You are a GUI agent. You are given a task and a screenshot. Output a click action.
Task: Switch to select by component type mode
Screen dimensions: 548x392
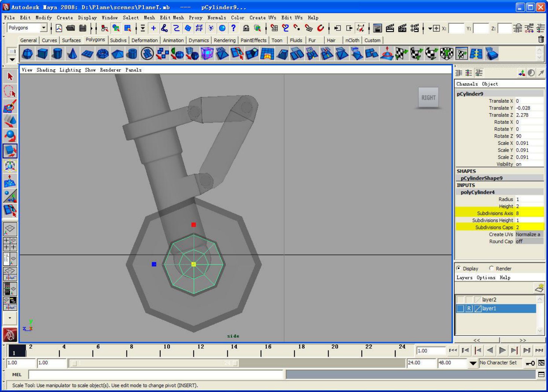(x=128, y=28)
